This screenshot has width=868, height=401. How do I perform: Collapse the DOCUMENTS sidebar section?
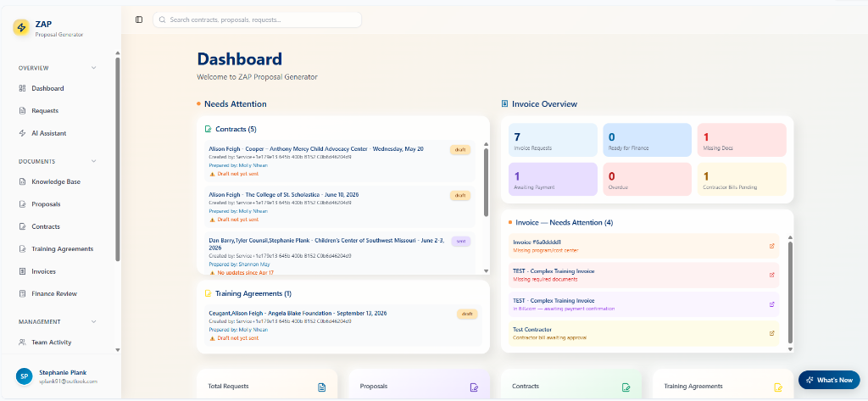point(93,161)
